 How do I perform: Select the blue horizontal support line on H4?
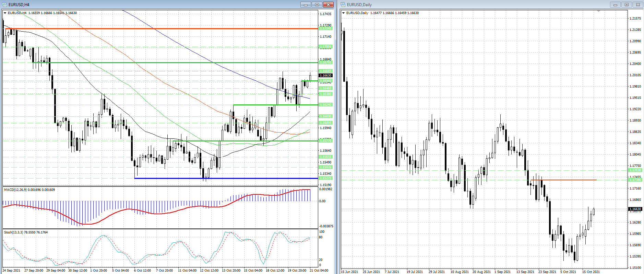pos(226,178)
